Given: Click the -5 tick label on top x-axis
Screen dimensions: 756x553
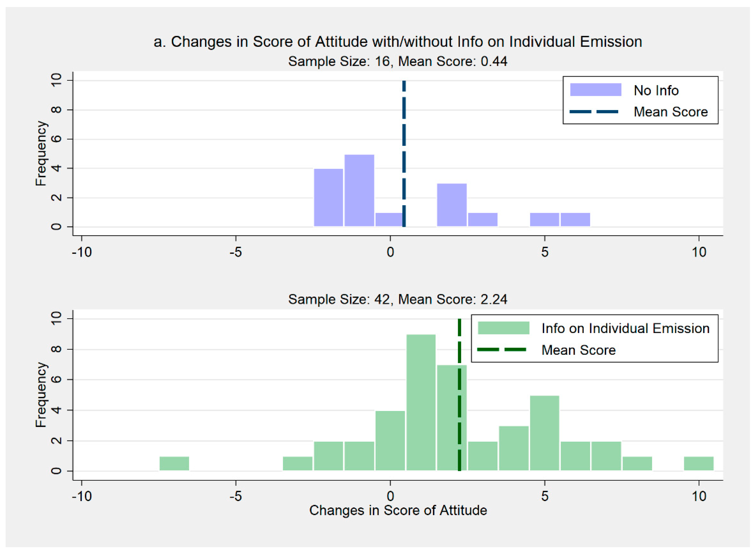Looking at the screenshot, I should [x=236, y=252].
